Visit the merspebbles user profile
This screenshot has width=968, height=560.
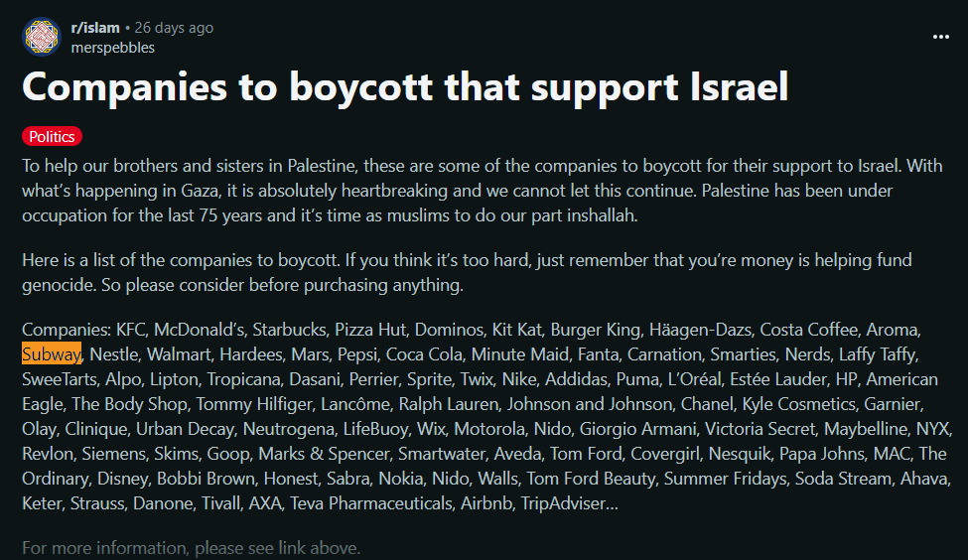coord(112,48)
